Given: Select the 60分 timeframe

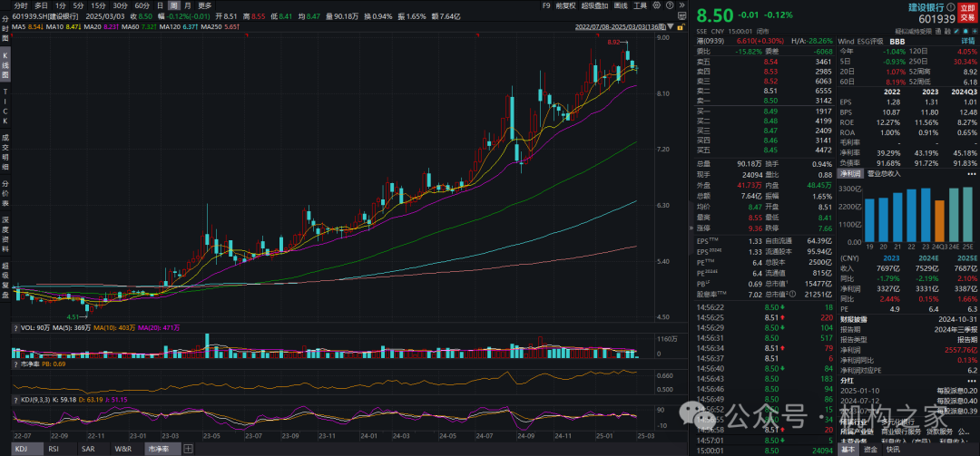Looking at the screenshot, I should [x=142, y=5].
